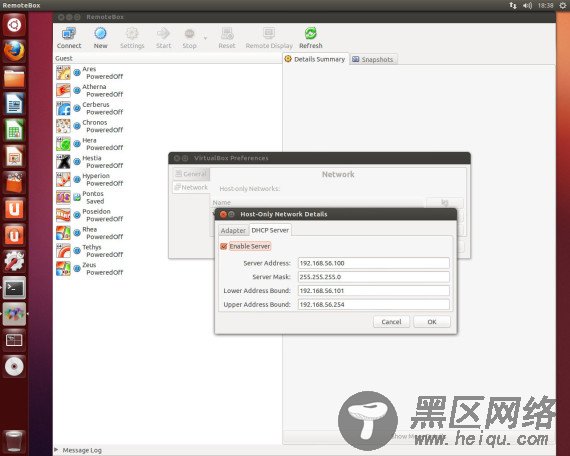This screenshot has height=456, width=570.
Task: Switch to Snapshots tab
Action: point(373,59)
